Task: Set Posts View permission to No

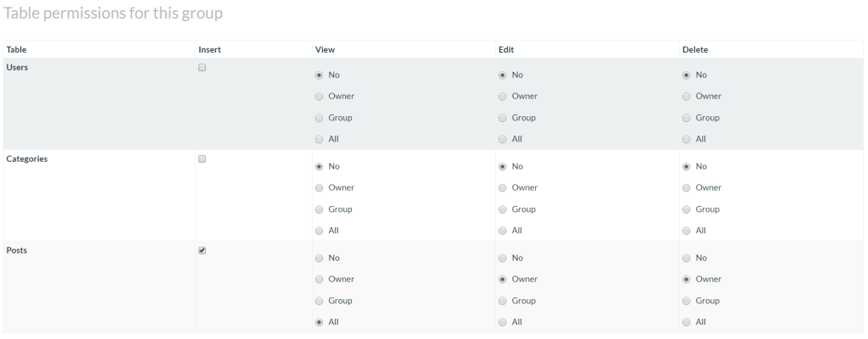Action: pyautogui.click(x=319, y=258)
